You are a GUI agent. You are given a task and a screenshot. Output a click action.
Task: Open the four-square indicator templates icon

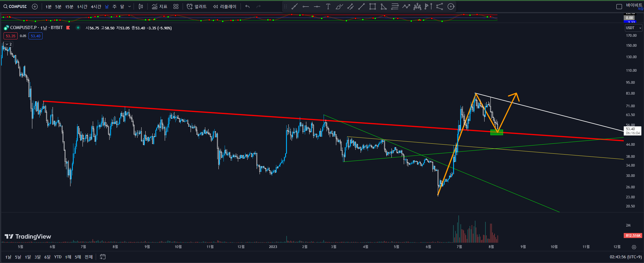tap(176, 6)
